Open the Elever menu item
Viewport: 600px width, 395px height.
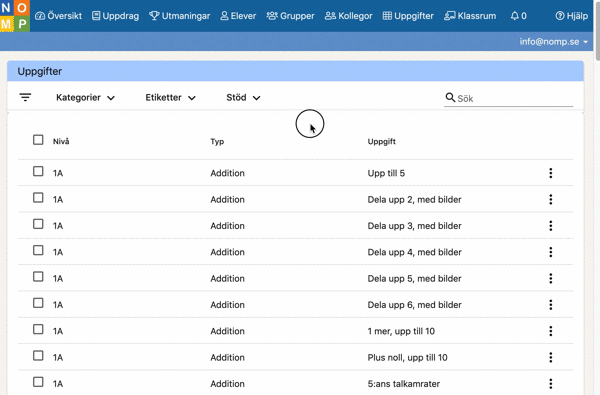pos(238,16)
